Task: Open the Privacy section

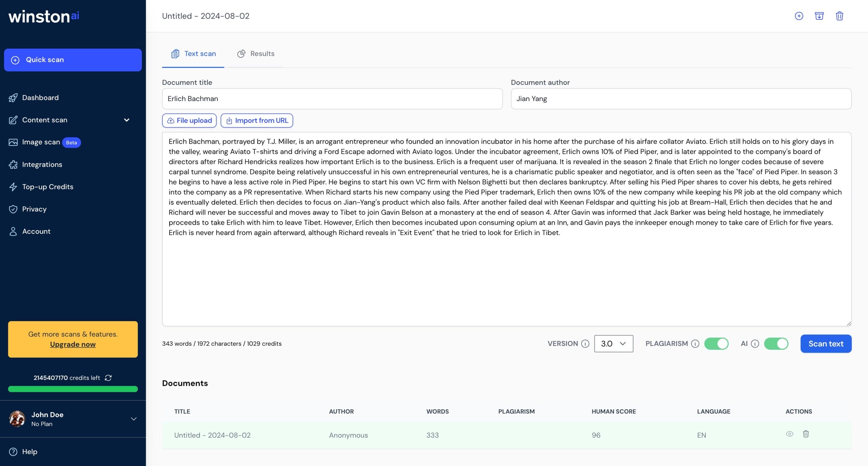Action: [x=34, y=209]
